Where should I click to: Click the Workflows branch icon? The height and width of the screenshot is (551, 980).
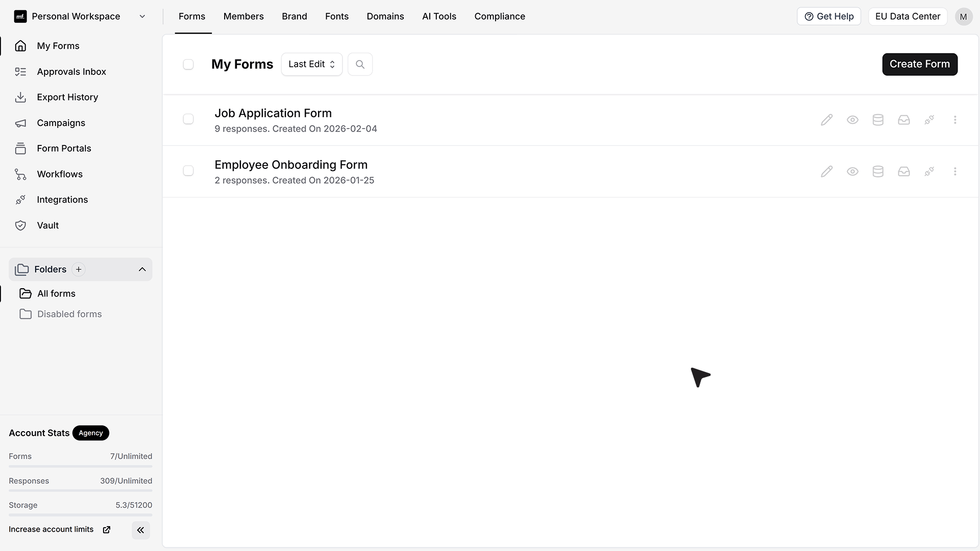coord(20,174)
